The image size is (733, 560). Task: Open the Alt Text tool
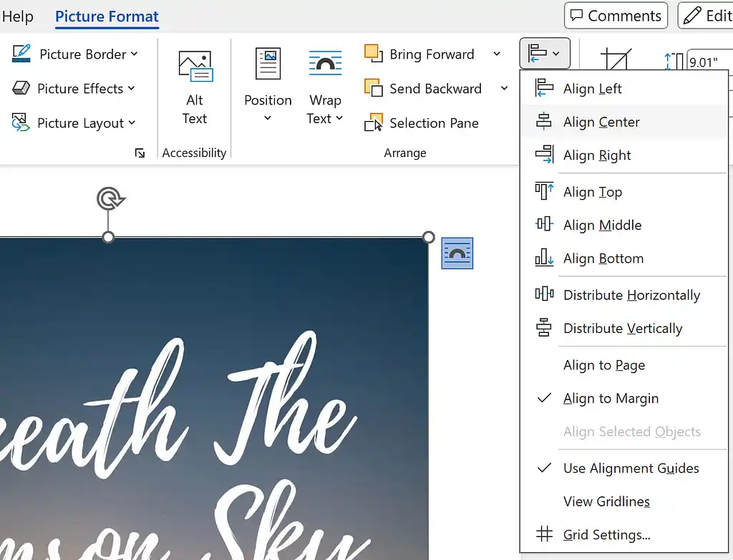[x=195, y=88]
